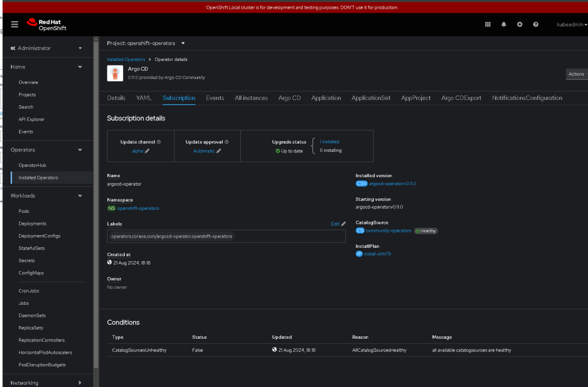Select the Subscription tab
The width and height of the screenshot is (588, 387).
coord(179,98)
